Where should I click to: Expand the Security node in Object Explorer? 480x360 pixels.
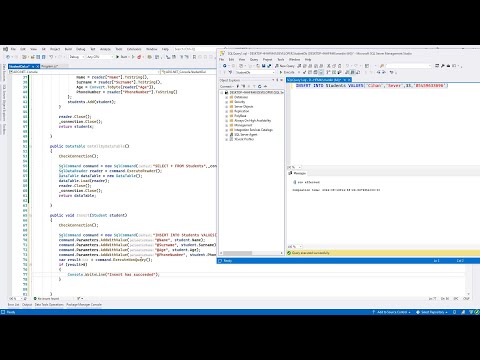(x=227, y=102)
